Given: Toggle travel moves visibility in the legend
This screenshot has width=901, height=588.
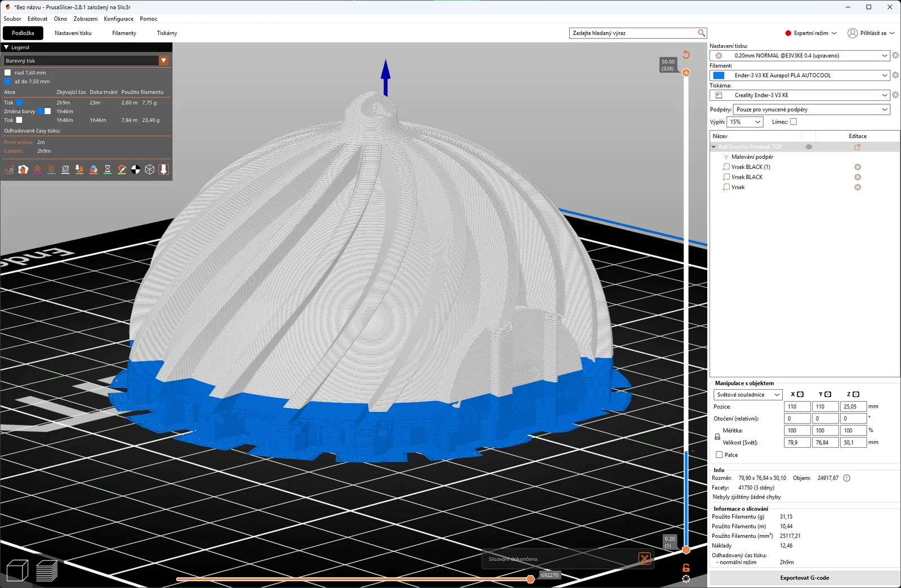Looking at the screenshot, I should click(x=9, y=170).
